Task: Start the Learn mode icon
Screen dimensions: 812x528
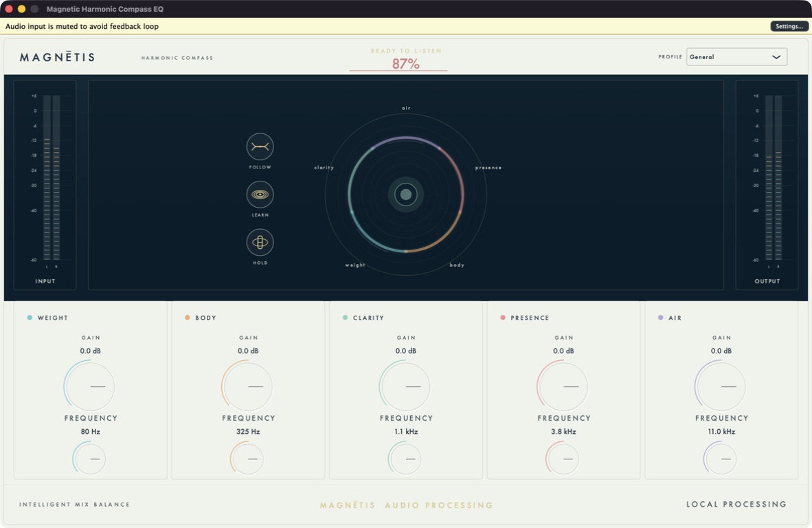Action: tap(260, 195)
